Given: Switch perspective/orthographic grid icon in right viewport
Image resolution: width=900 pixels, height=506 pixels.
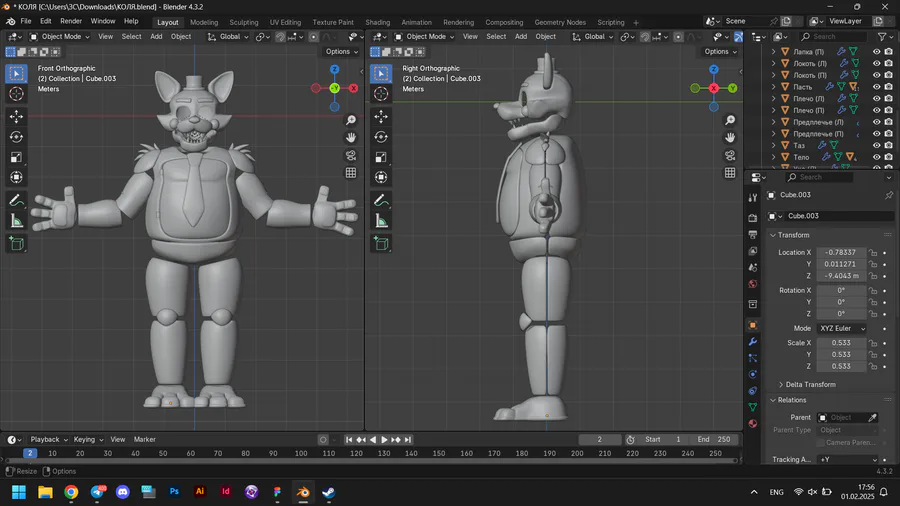Looking at the screenshot, I should pos(730,173).
